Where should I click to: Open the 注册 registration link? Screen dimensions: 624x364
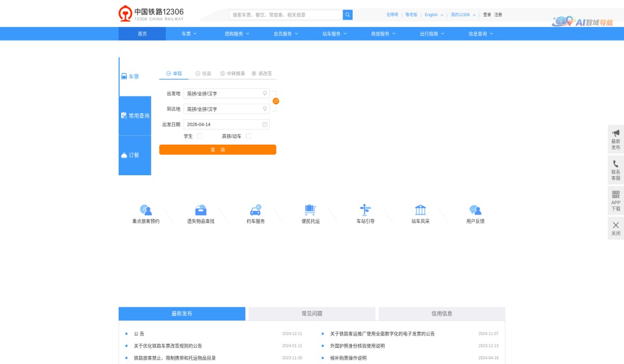click(x=498, y=15)
